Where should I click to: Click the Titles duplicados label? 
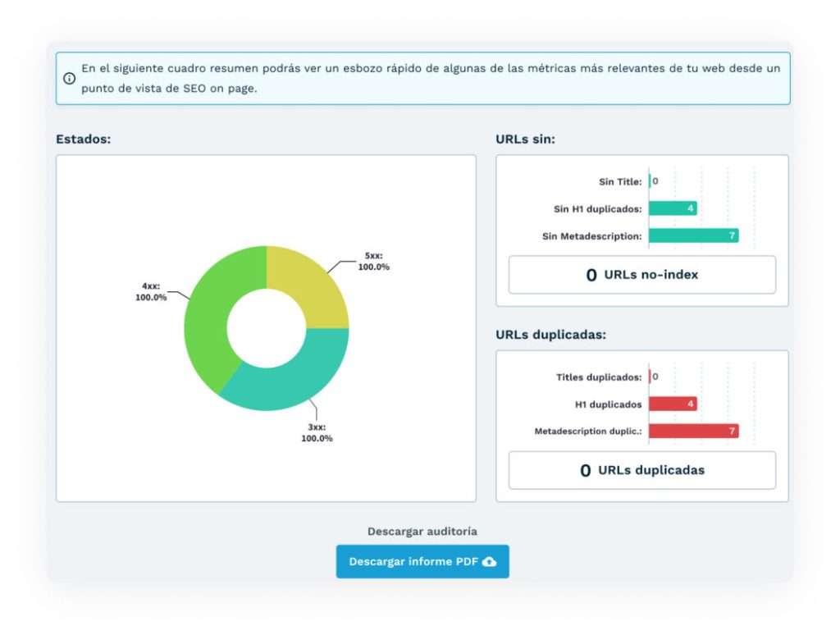tap(598, 377)
